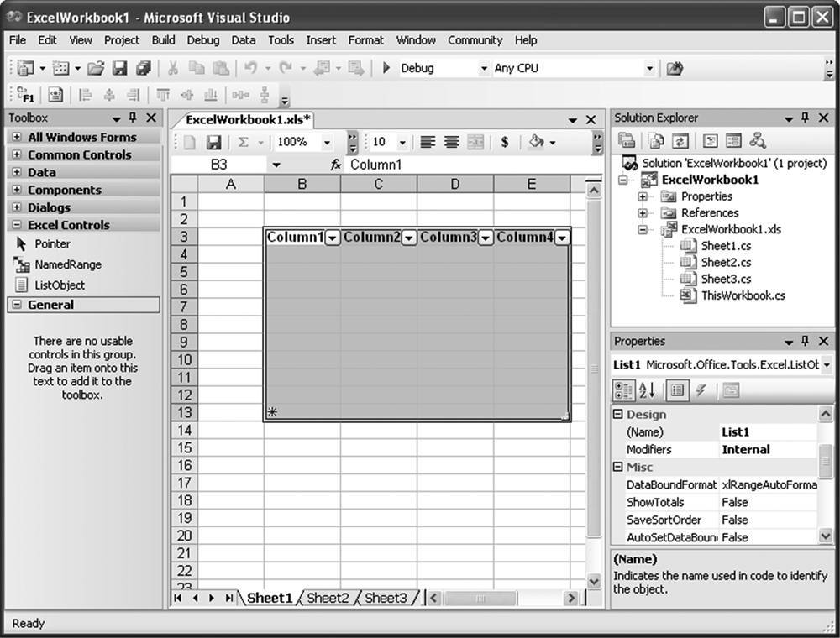This screenshot has height=638, width=840.
Task: Toggle the Categorized view in Properties panel
Action: pyautogui.click(x=623, y=390)
